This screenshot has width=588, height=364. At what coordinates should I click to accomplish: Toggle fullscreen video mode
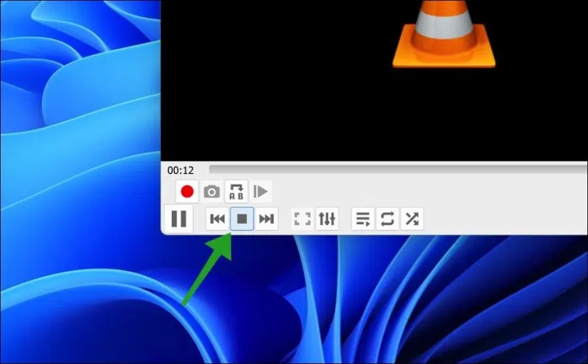(x=302, y=218)
